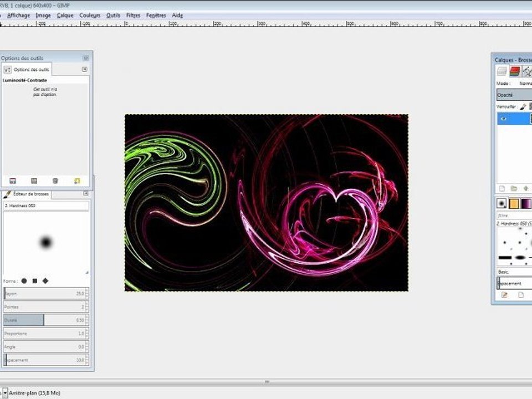
Task: Open the Affichage menu
Action: click(x=18, y=16)
